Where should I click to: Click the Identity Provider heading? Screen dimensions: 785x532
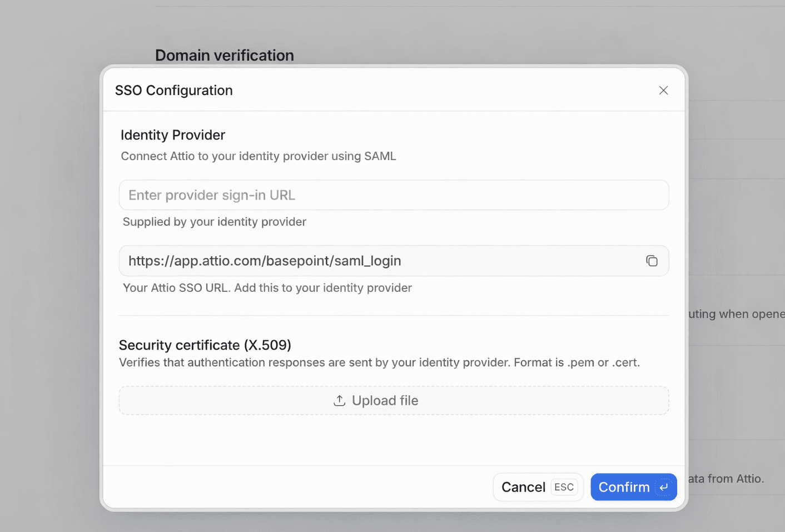click(172, 135)
